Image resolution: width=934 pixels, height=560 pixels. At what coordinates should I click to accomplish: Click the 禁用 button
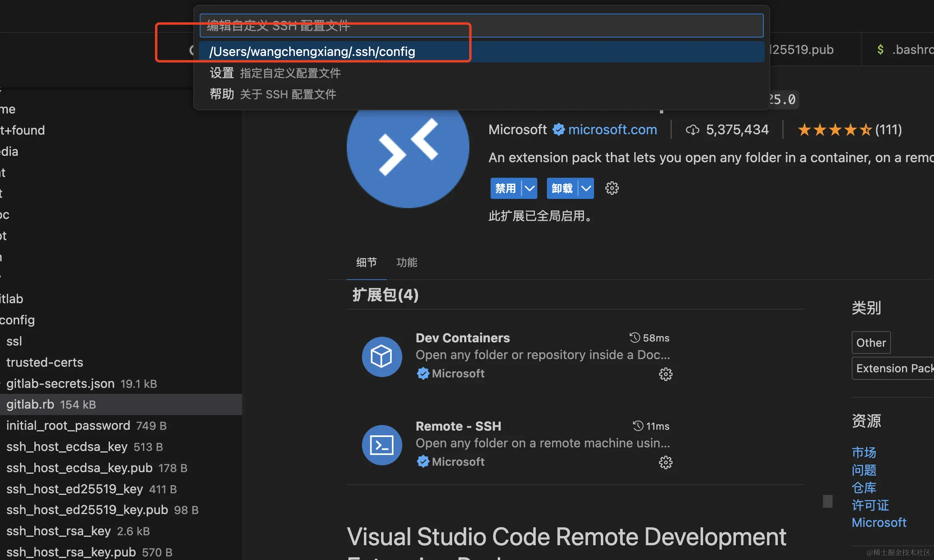pos(505,188)
